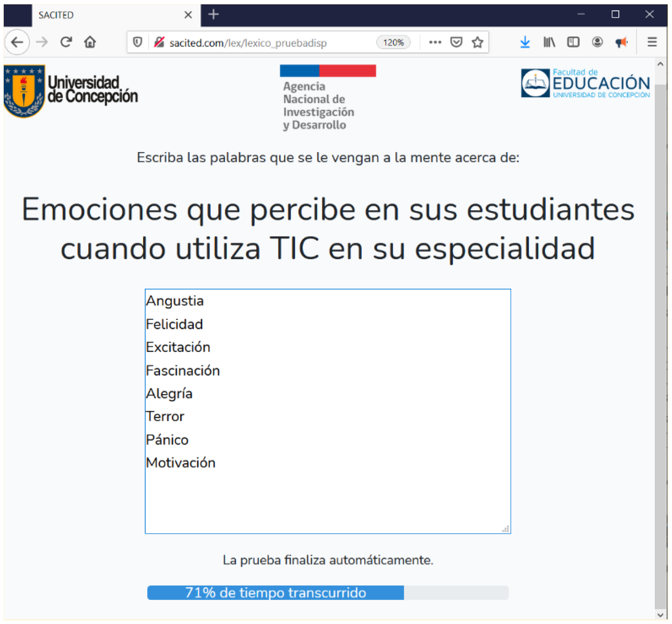Open page actions three-dots menu

coord(435,43)
